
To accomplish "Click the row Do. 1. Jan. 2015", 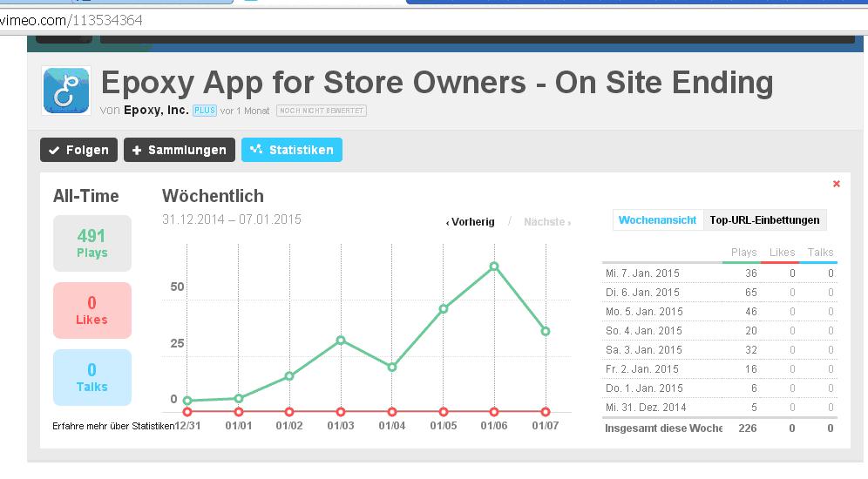I will click(x=720, y=388).
